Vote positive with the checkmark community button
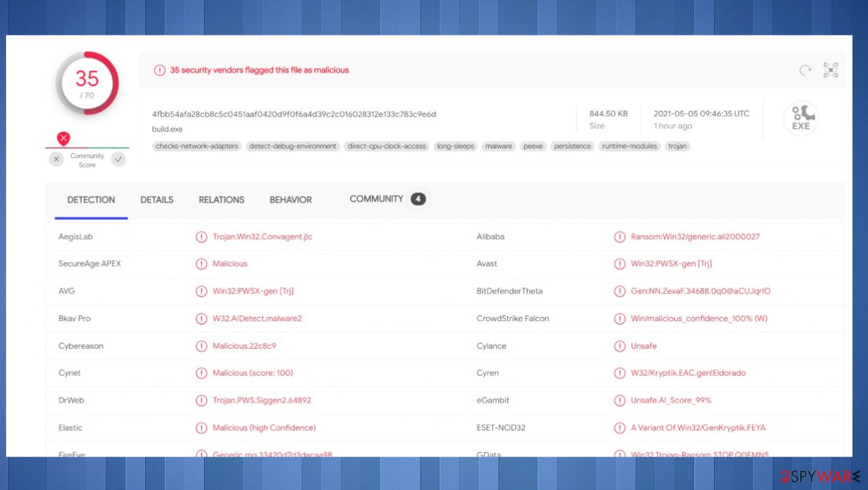This screenshot has width=868, height=490. click(x=119, y=159)
